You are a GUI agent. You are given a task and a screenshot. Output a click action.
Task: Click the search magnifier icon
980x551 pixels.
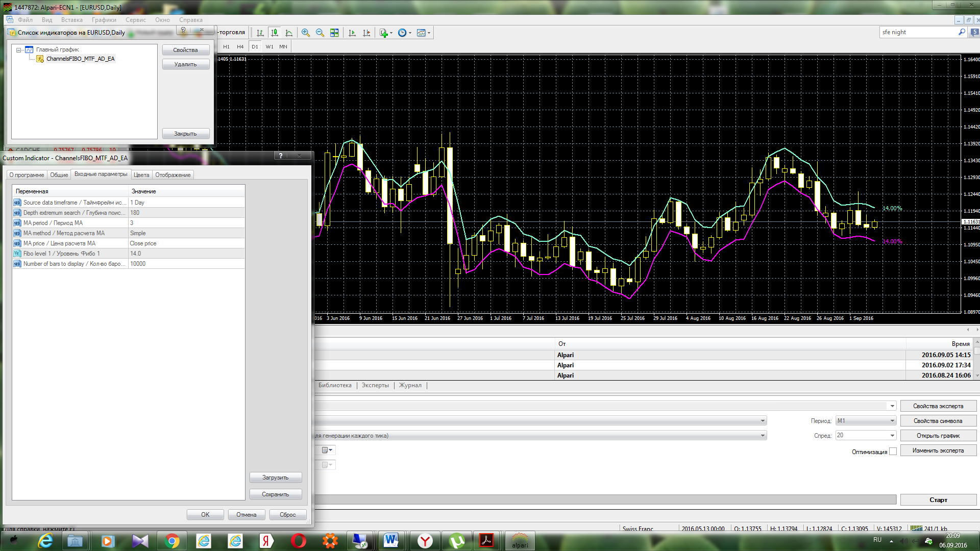click(x=962, y=32)
